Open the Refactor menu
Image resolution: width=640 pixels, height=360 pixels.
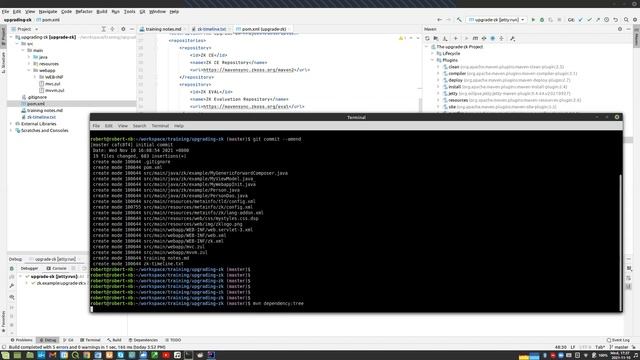click(x=84, y=11)
